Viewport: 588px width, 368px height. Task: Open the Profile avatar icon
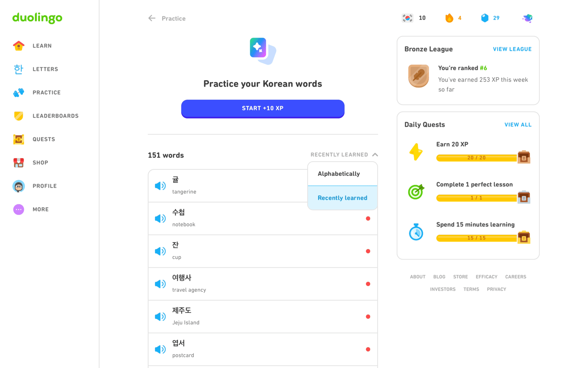point(19,186)
